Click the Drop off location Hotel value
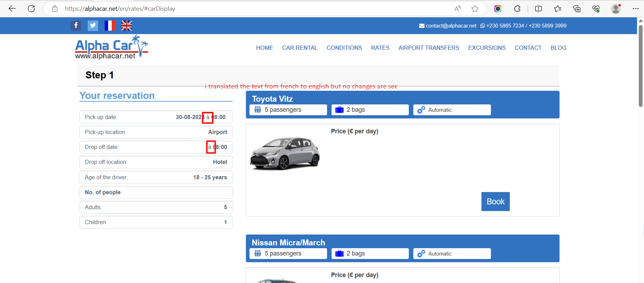The image size is (644, 283). (x=220, y=162)
